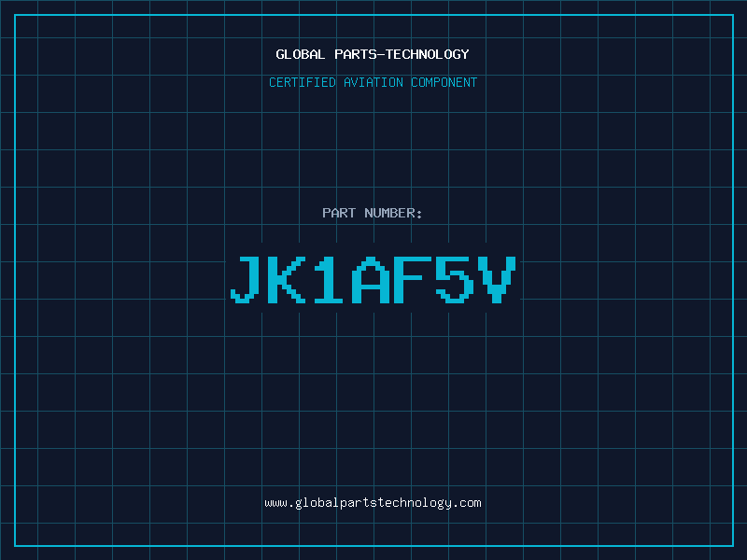
Task: Click the word COMPONENT in the subtitle
Action: click(x=444, y=82)
